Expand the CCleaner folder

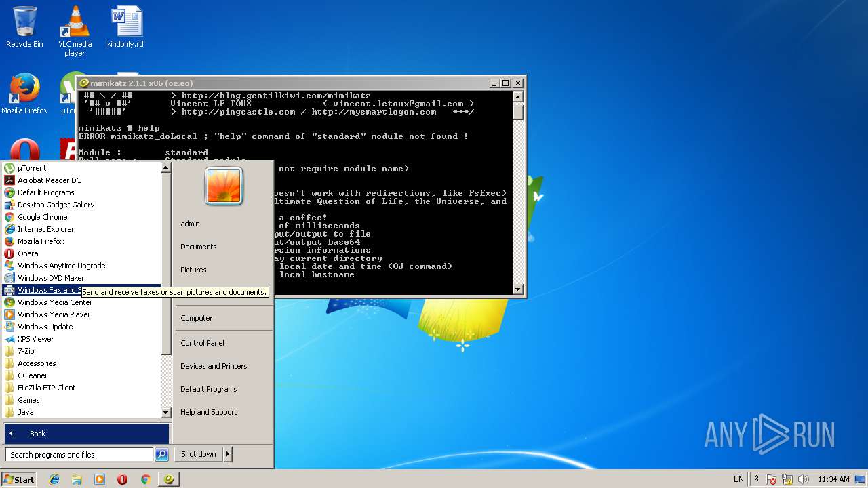click(x=81, y=375)
